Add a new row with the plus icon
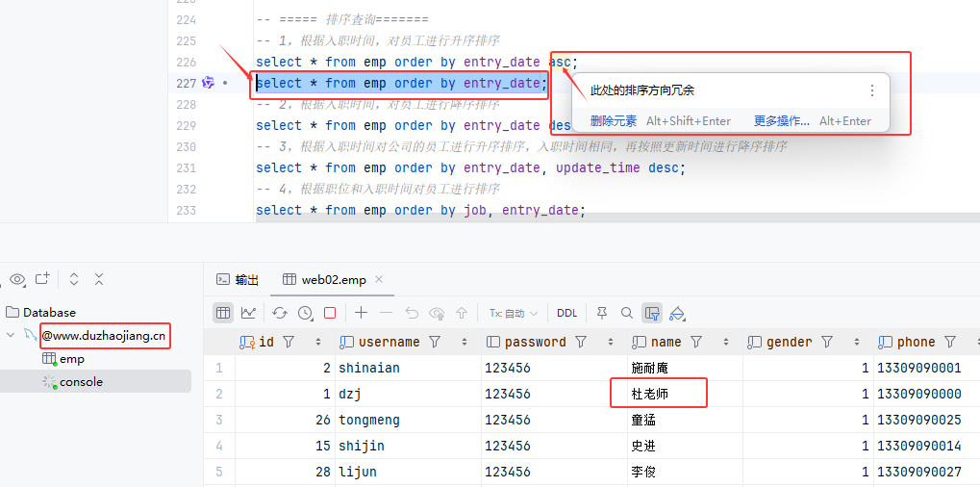This screenshot has height=487, width=980. point(362,313)
